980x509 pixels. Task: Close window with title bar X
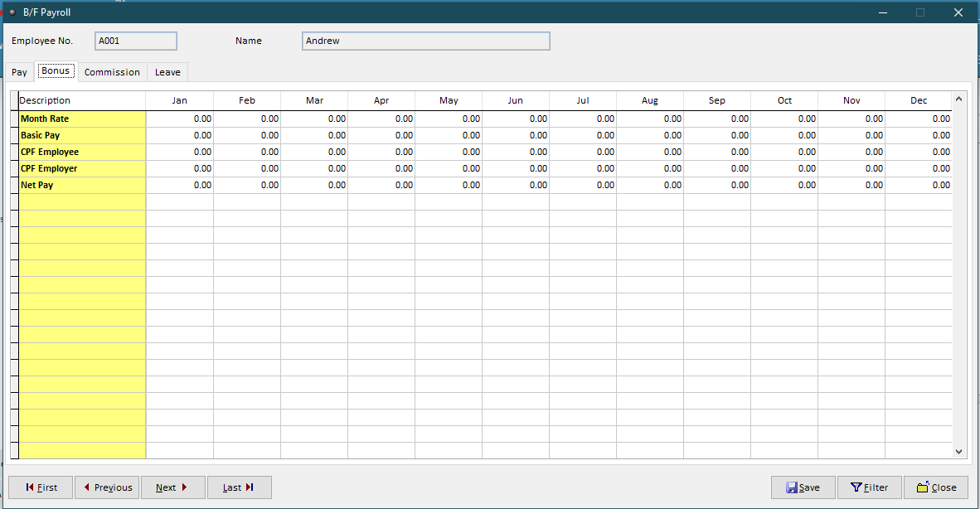click(958, 12)
